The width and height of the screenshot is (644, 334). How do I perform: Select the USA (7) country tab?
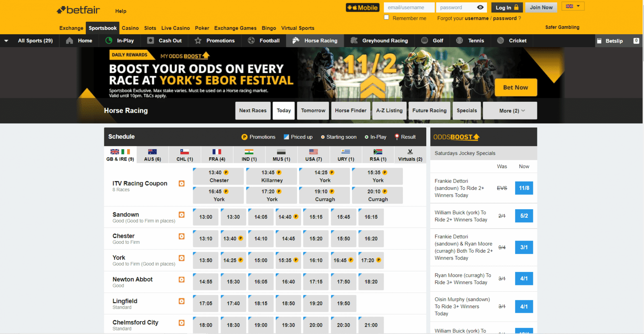coord(314,155)
